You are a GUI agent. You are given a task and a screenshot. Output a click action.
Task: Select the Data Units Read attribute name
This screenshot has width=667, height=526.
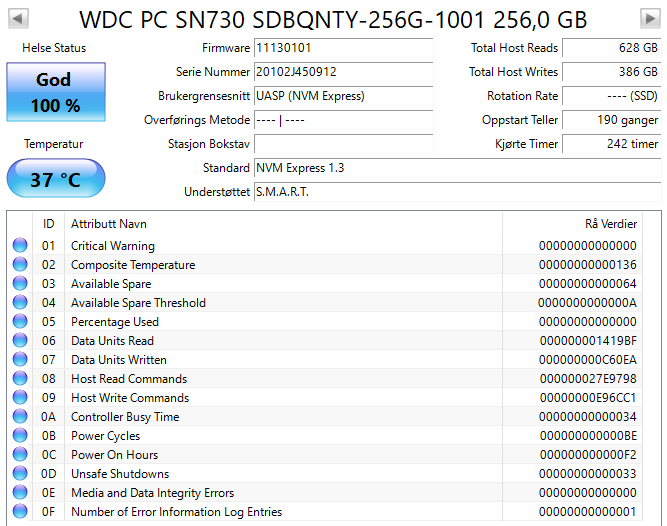tap(112, 341)
